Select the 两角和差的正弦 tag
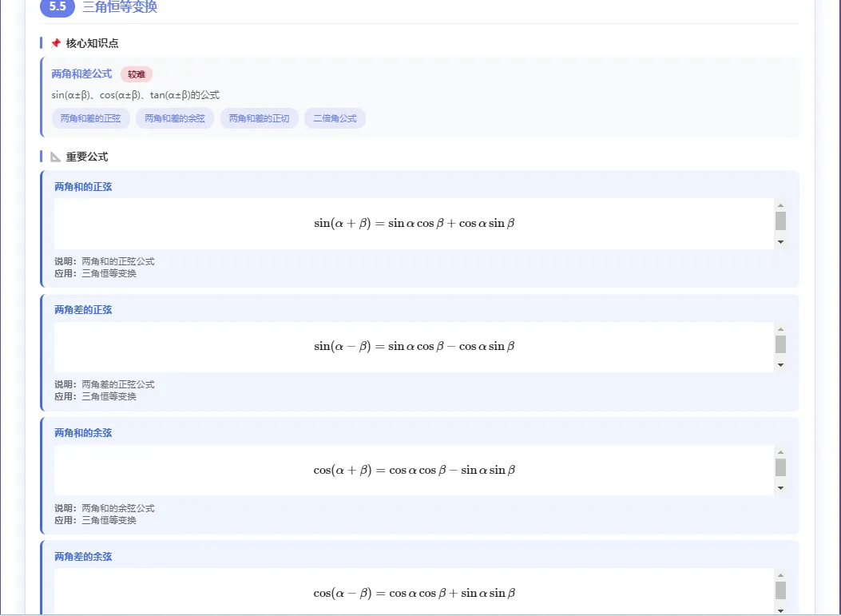Screen dimensions: 841x616 90,118
